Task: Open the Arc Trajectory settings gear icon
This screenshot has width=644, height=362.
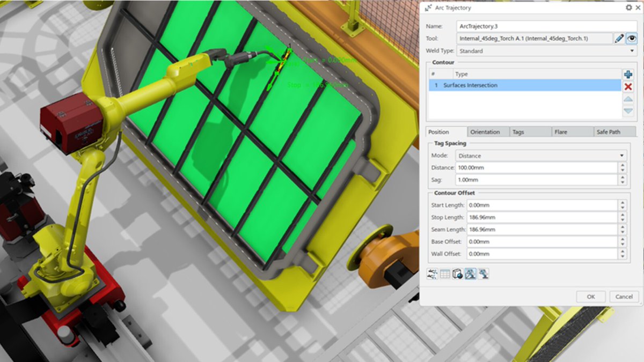Action: 628,8
